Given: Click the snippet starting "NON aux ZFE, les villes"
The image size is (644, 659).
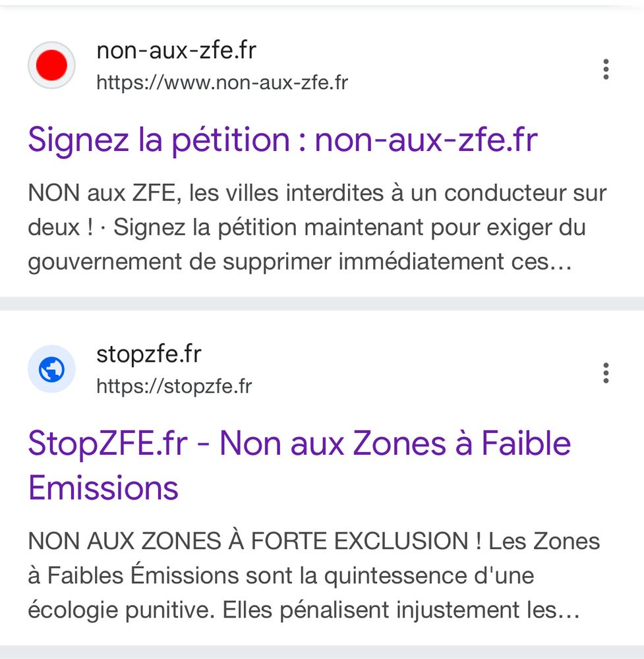Looking at the screenshot, I should [x=317, y=193].
